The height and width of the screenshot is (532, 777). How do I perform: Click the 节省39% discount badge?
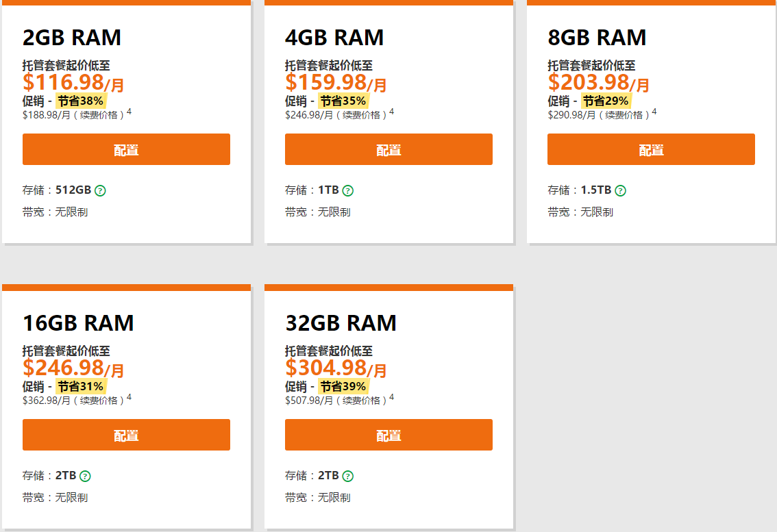pyautogui.click(x=343, y=386)
